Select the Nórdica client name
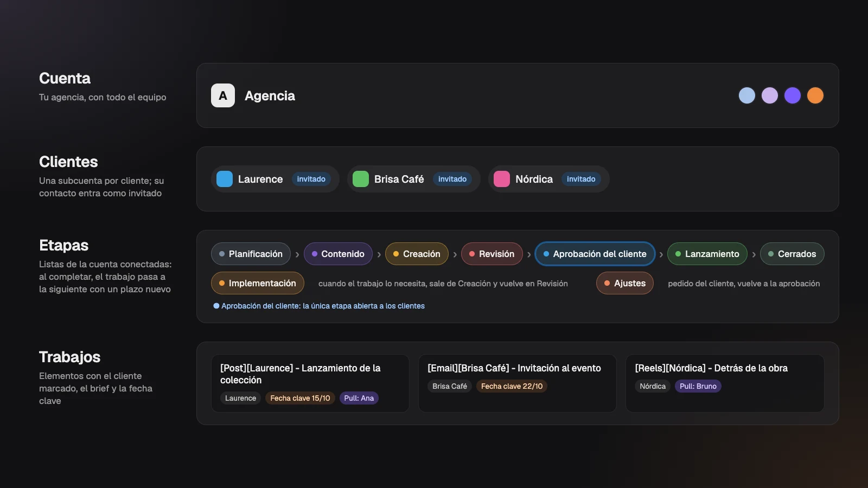The width and height of the screenshot is (868, 488). pyautogui.click(x=534, y=179)
